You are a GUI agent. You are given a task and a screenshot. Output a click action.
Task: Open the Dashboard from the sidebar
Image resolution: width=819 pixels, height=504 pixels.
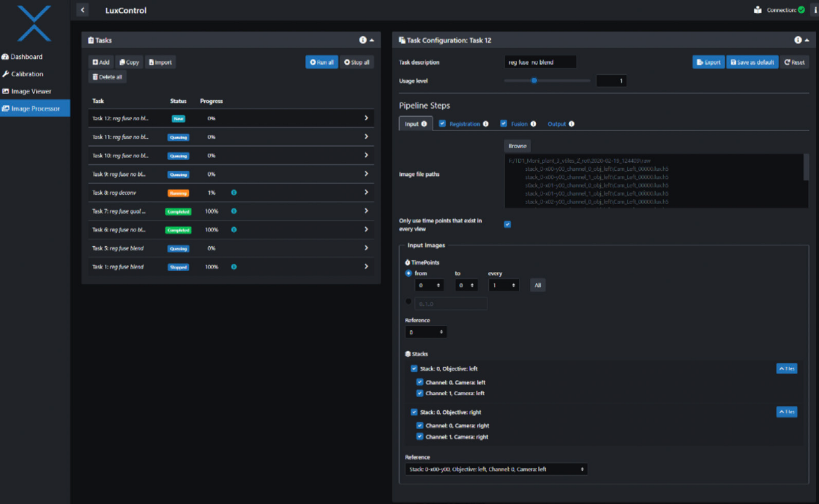pyautogui.click(x=26, y=56)
